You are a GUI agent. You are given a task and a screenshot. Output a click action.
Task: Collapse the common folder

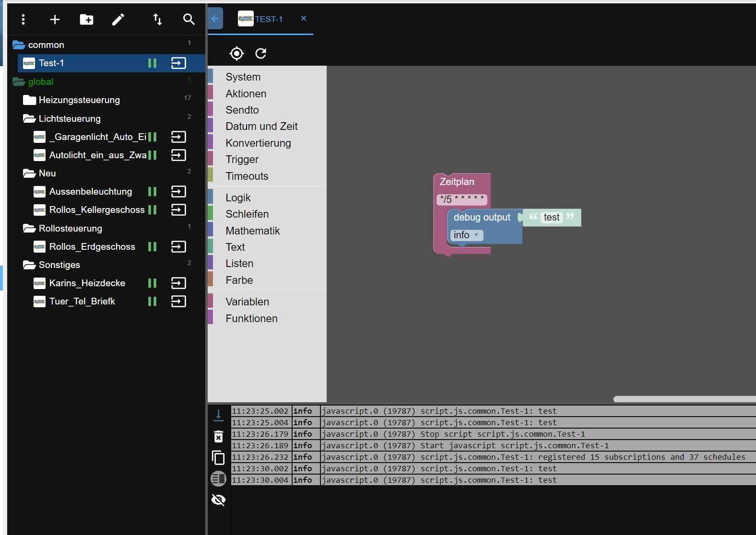(x=19, y=45)
